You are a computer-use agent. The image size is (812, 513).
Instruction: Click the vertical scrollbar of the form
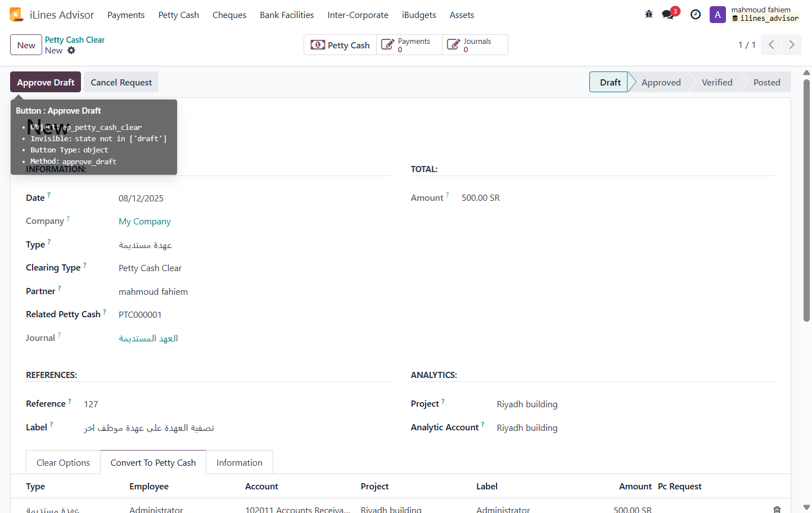point(806,200)
